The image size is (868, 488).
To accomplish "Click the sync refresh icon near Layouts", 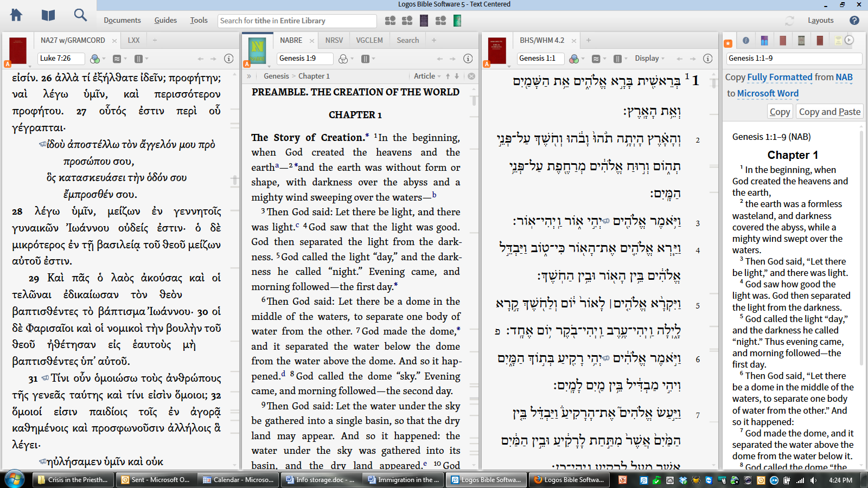I will [x=790, y=21].
